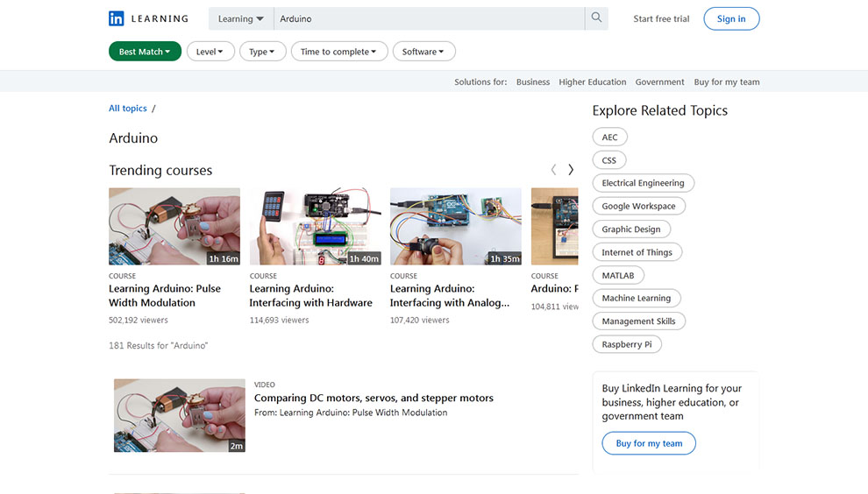This screenshot has height=494, width=868.
Task: Click the Start free trial link
Action: pyautogui.click(x=661, y=18)
